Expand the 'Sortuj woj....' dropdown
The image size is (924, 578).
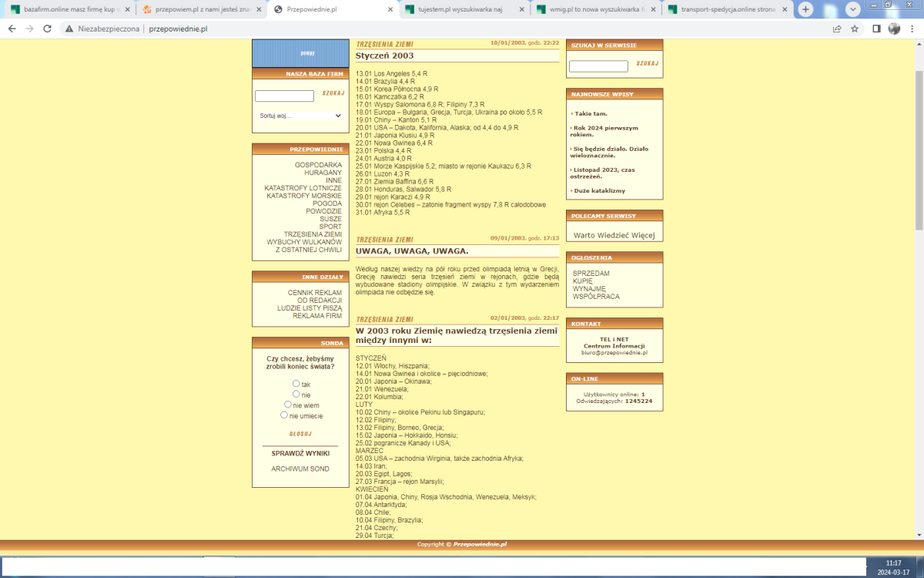[x=300, y=116]
